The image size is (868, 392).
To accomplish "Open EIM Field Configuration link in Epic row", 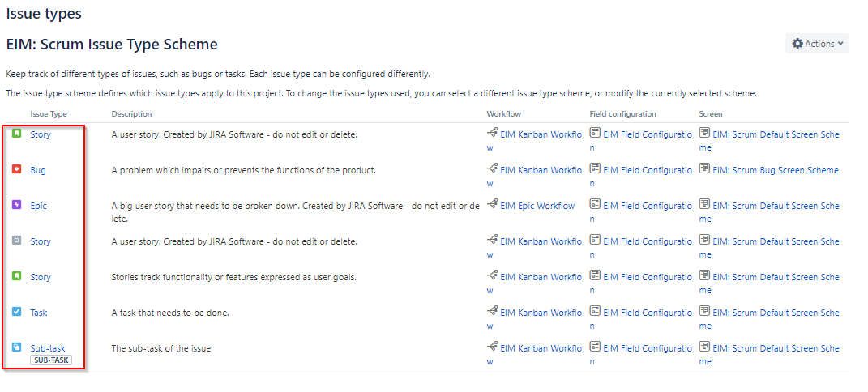I will pyautogui.click(x=641, y=212).
